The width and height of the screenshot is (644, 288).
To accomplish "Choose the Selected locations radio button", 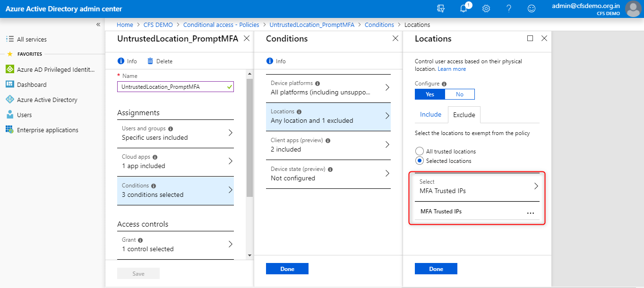I will pyautogui.click(x=419, y=161).
